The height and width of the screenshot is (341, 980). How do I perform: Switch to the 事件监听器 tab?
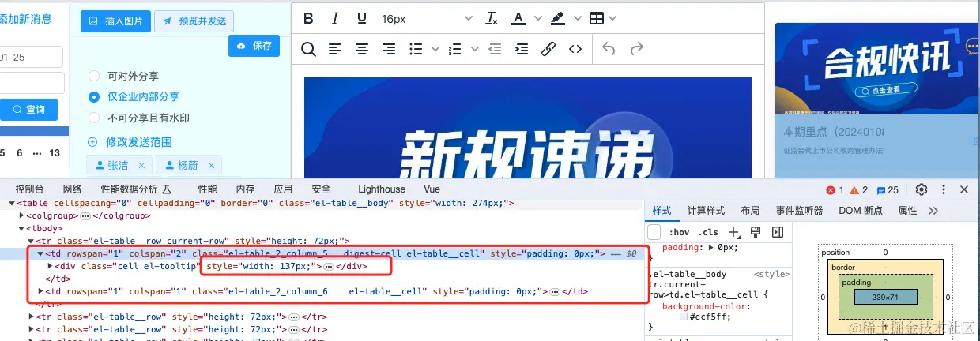(x=799, y=211)
